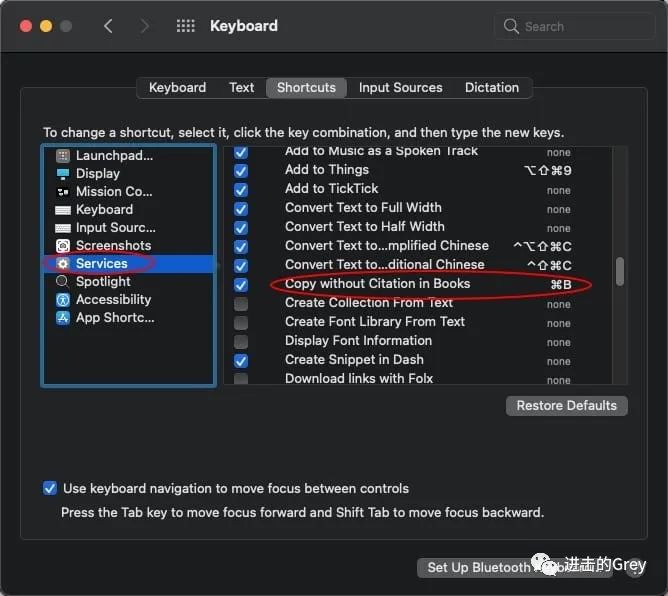The width and height of the screenshot is (668, 596).
Task: Click the Launchpad sidebar icon
Action: click(63, 156)
